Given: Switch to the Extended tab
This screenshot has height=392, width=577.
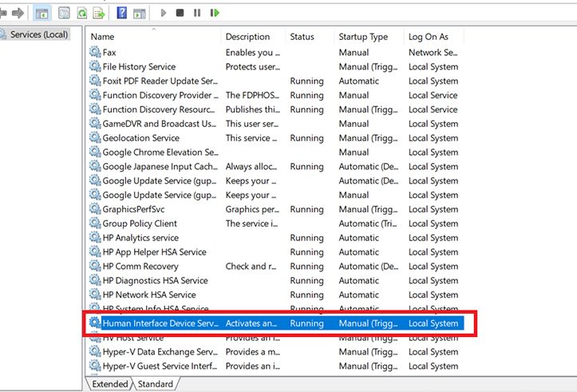Looking at the screenshot, I should pyautogui.click(x=109, y=384).
